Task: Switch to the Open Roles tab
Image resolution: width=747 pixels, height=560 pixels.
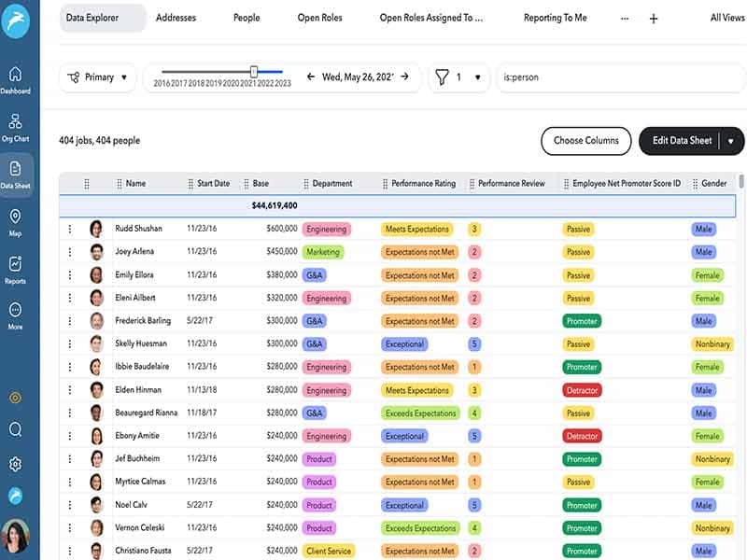Action: click(321, 18)
